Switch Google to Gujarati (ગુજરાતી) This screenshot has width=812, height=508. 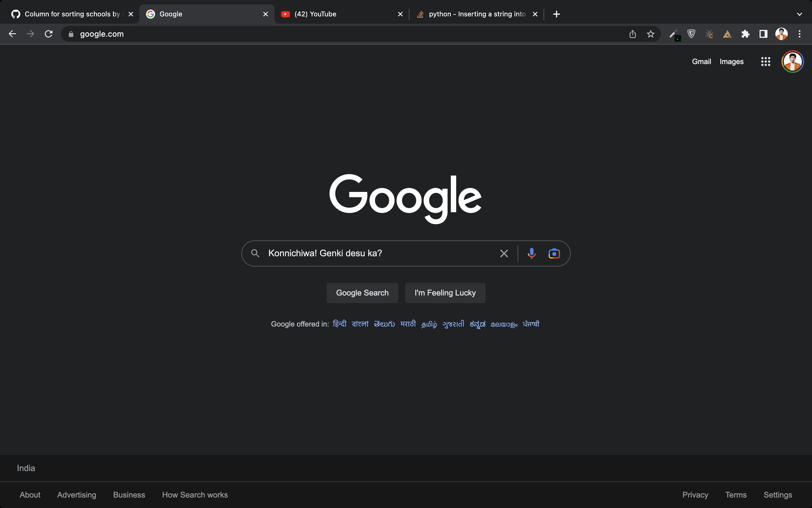[x=453, y=324]
